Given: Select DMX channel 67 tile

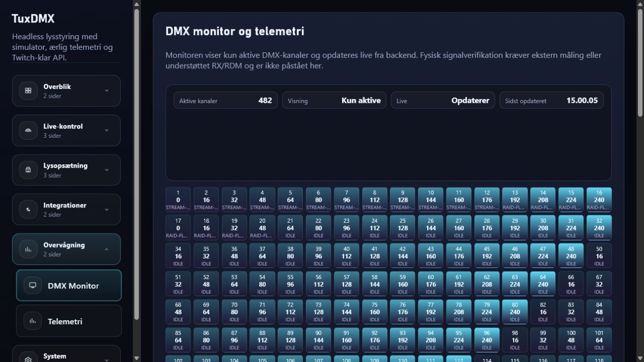Looking at the screenshot, I should pos(599,284).
